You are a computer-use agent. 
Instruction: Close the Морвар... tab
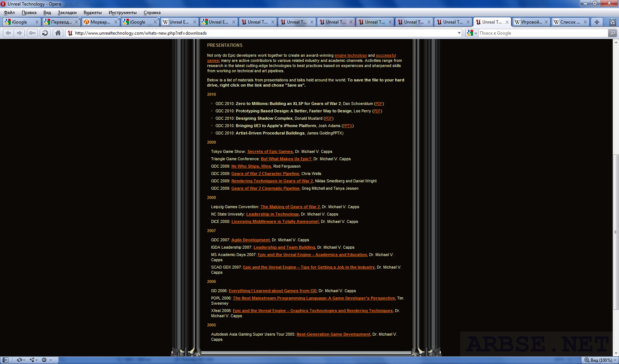pyautogui.click(x=116, y=22)
